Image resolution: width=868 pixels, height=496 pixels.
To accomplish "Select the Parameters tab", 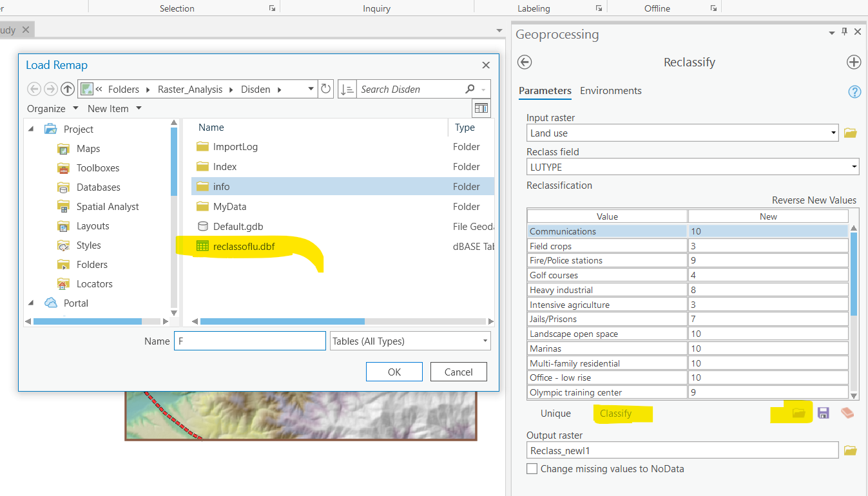I will 545,91.
